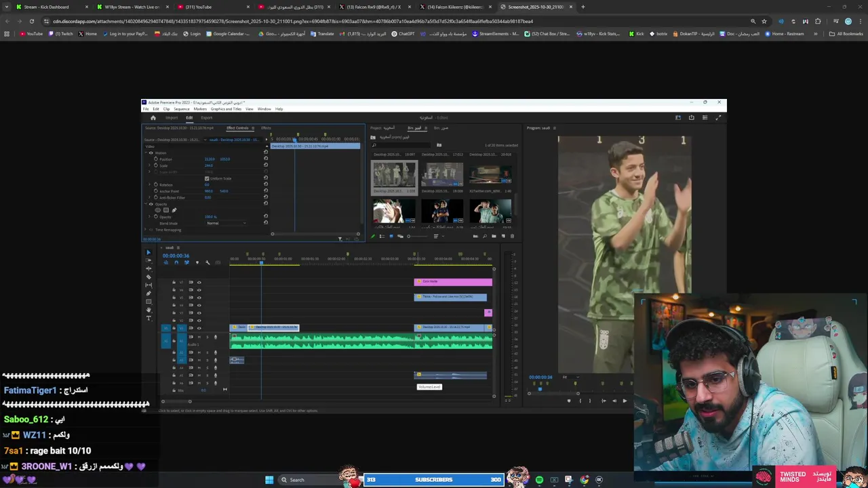Viewport: 868px width, 488px height.
Task: Reset Anchor Point parameter
Action: tap(266, 190)
